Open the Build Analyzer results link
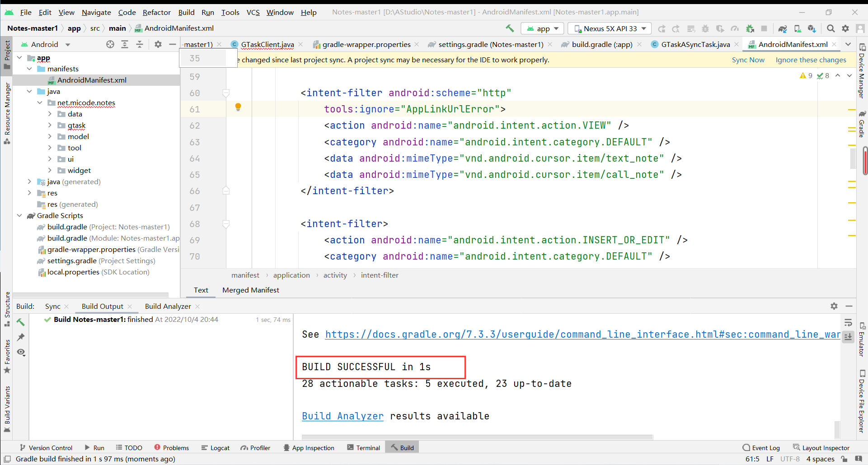 [x=343, y=416]
